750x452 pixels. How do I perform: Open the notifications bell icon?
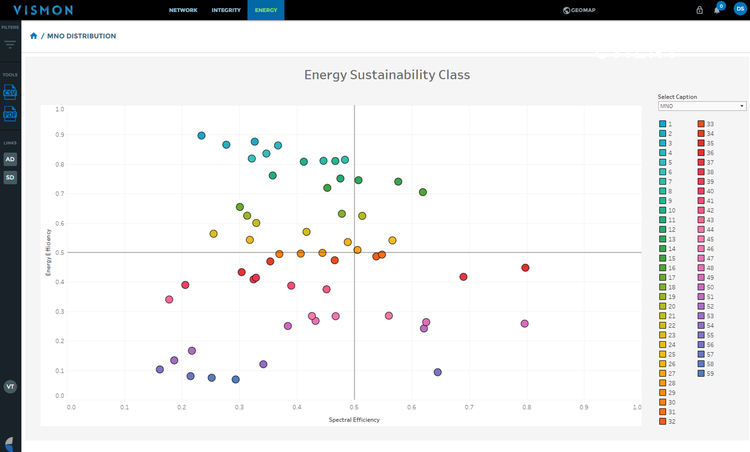point(717,10)
